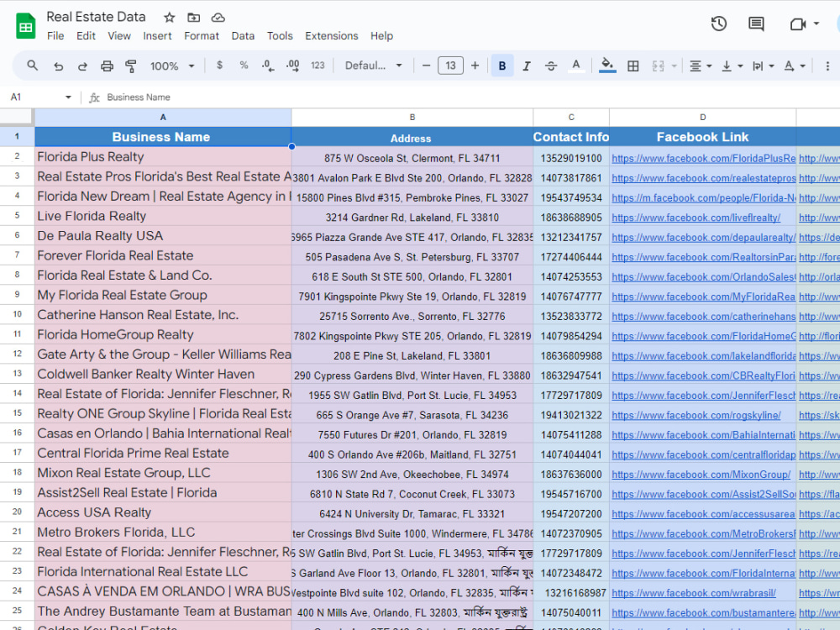The width and height of the screenshot is (840, 630).
Task: Open the text color picker
Action: click(x=576, y=66)
